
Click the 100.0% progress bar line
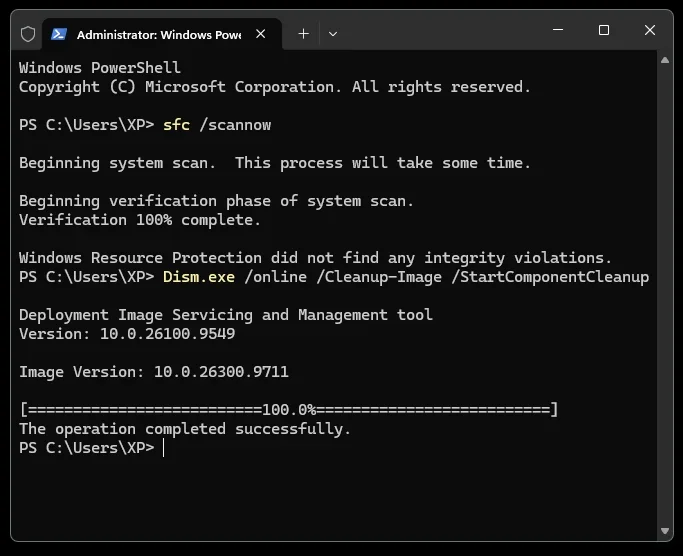289,410
